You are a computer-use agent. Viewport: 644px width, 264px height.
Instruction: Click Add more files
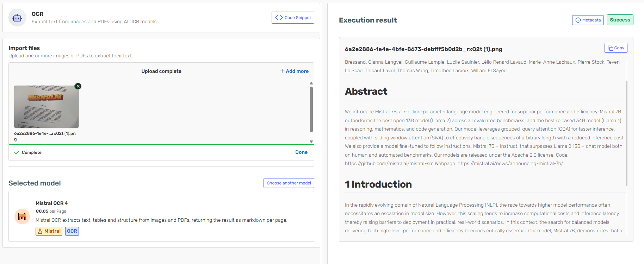[x=295, y=71]
